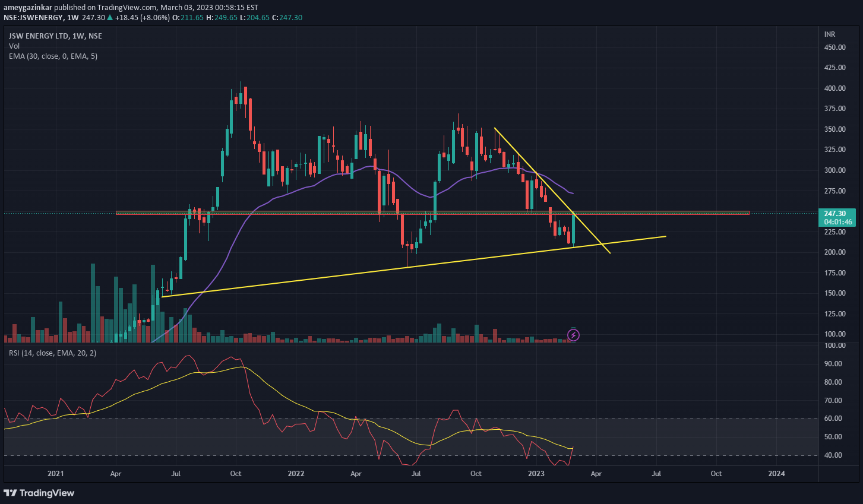Click the RSI 60.00 axis label

pyautogui.click(x=833, y=419)
